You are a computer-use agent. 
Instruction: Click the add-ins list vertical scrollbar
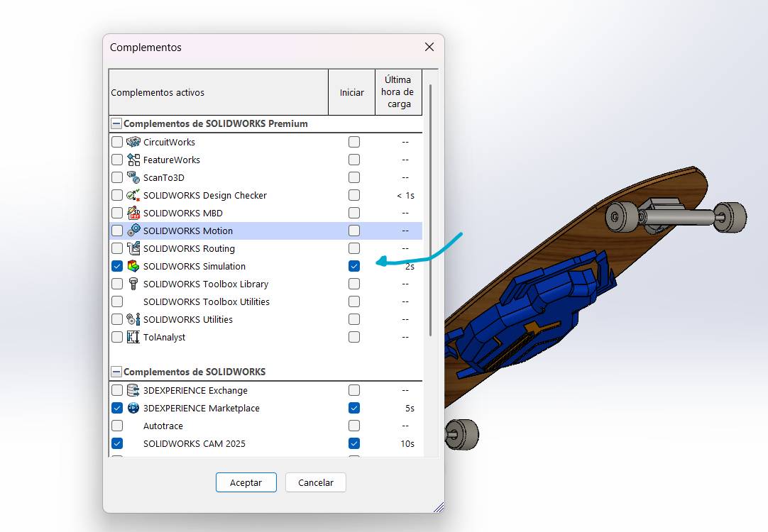click(430, 211)
